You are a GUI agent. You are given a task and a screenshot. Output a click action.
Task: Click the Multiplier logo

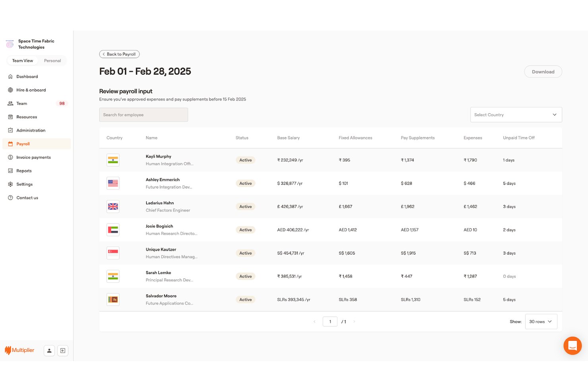19,350
